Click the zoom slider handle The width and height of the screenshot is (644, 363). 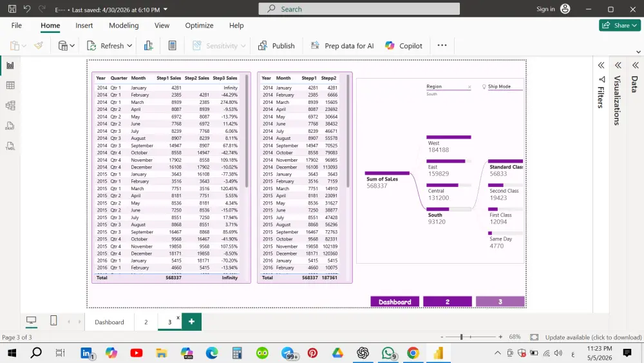click(462, 337)
